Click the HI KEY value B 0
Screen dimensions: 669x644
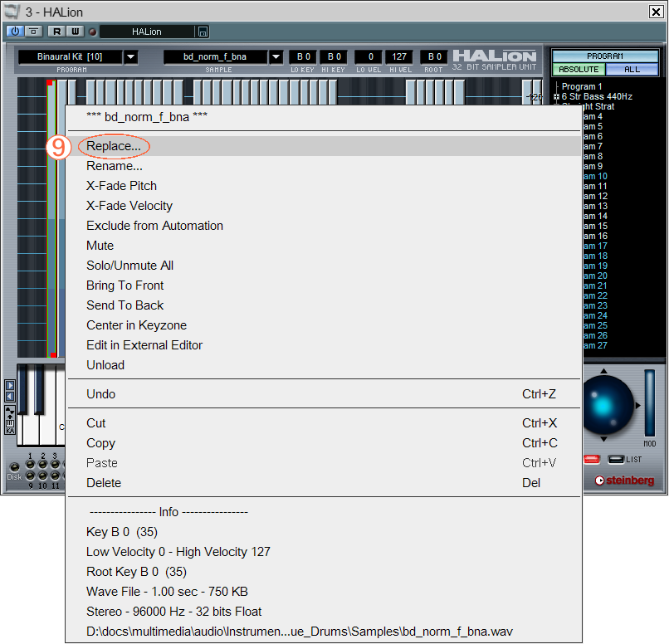pos(334,56)
